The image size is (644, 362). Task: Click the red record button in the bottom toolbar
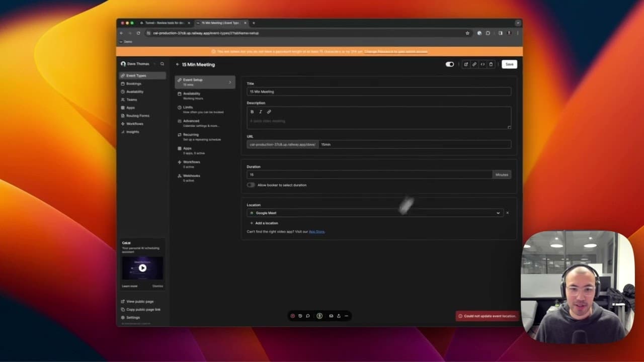click(293, 316)
